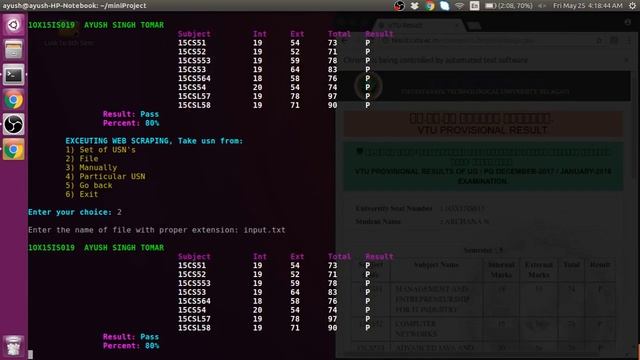This screenshot has height=360, width=640.
Task: Click the '3) Manually' menu line
Action: point(91,167)
